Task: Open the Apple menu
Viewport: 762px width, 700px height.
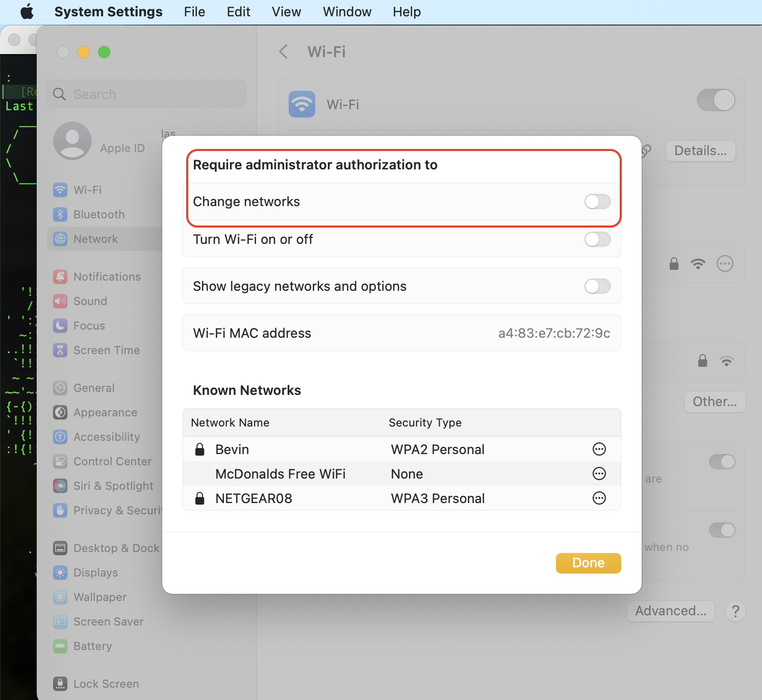Action: [27, 12]
